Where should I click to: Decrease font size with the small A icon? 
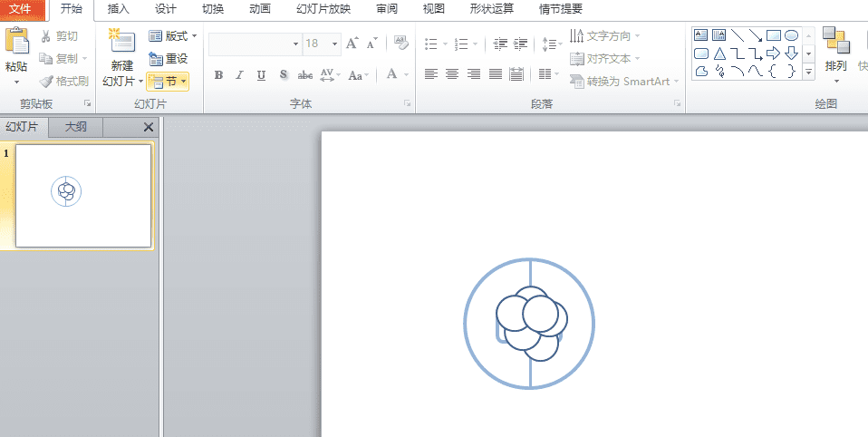coord(371,44)
